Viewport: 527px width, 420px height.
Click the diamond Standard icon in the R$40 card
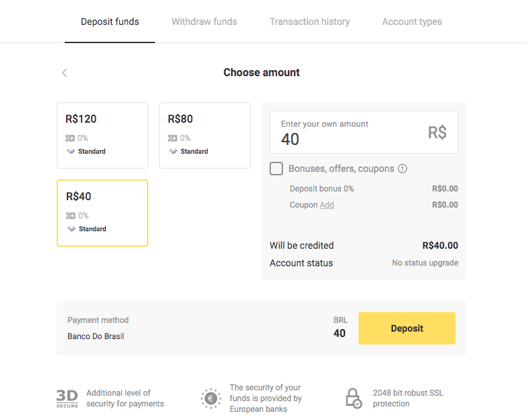click(x=71, y=229)
